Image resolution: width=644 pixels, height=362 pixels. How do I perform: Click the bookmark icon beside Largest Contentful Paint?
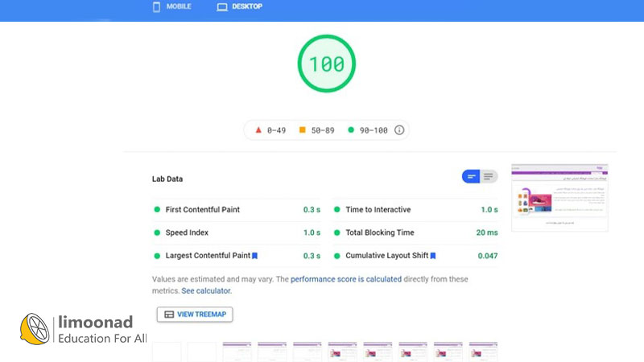pos(254,256)
